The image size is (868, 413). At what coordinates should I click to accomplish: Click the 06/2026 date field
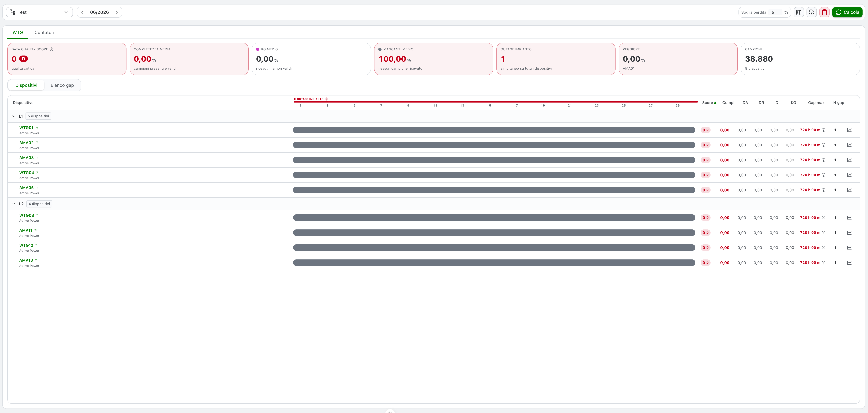(x=99, y=12)
